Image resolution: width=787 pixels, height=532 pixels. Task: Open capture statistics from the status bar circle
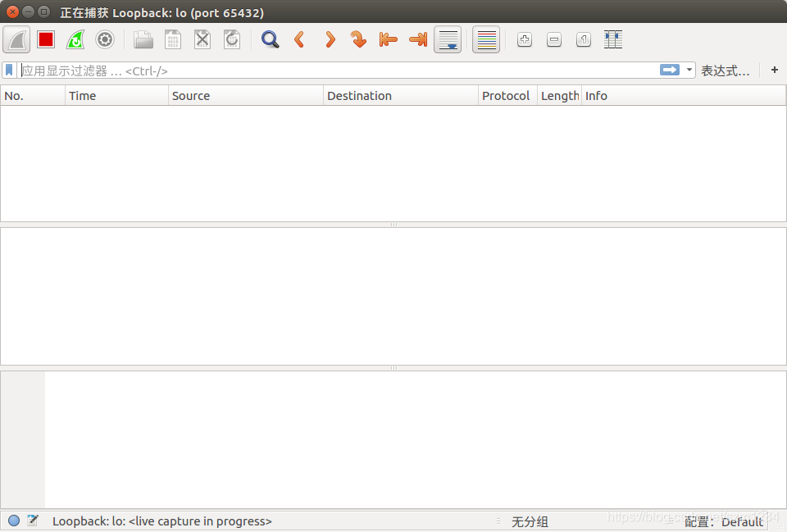pyautogui.click(x=14, y=521)
